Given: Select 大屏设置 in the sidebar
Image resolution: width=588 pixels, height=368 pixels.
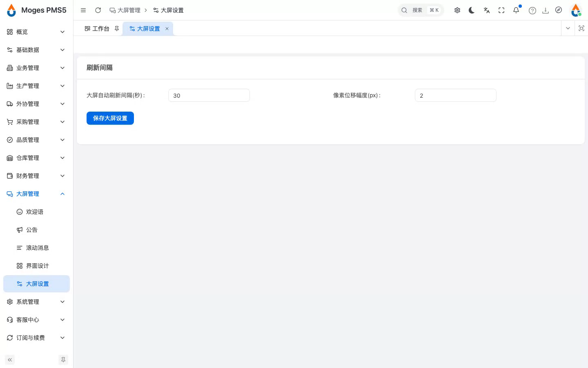Looking at the screenshot, I should [x=37, y=284].
